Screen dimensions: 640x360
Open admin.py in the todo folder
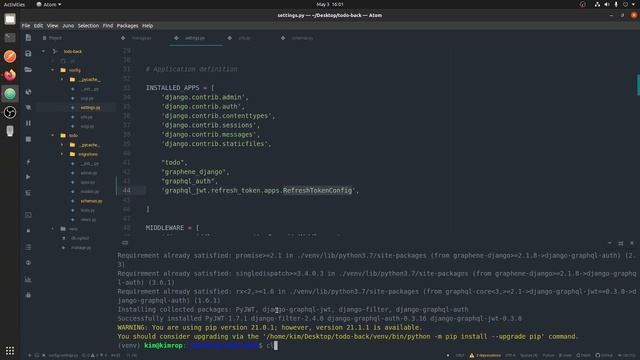coord(89,173)
